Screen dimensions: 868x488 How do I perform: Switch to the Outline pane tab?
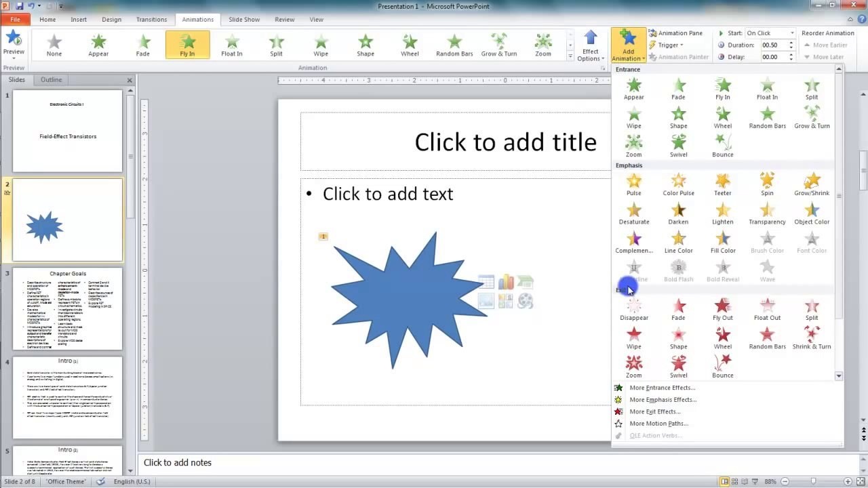51,80
